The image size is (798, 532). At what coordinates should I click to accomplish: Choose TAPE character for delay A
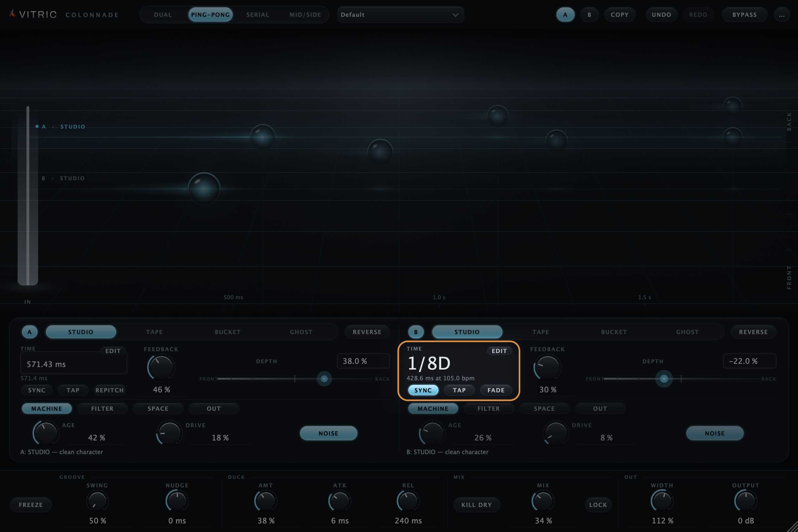pyautogui.click(x=155, y=332)
